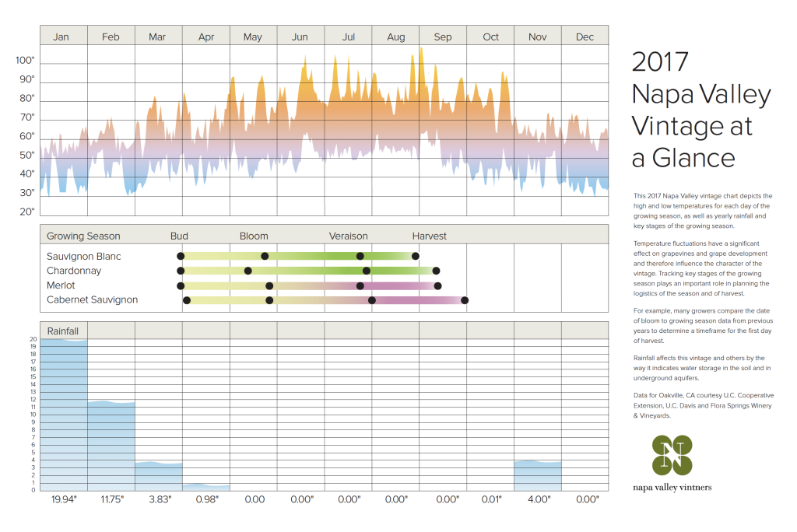Click the Growing Season section label

coord(83,236)
